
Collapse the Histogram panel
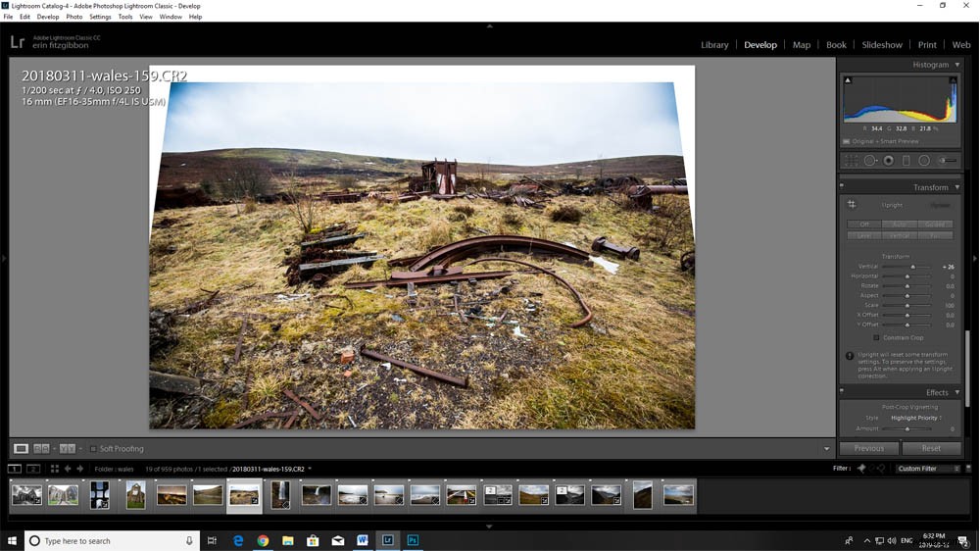(956, 65)
